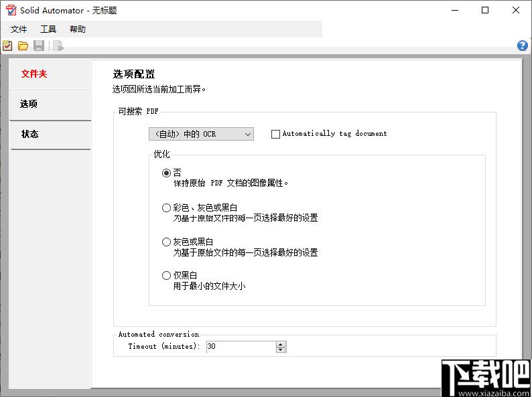Increase Timeout with up spinner arrow
This screenshot has width=532, height=397.
[x=281, y=344]
